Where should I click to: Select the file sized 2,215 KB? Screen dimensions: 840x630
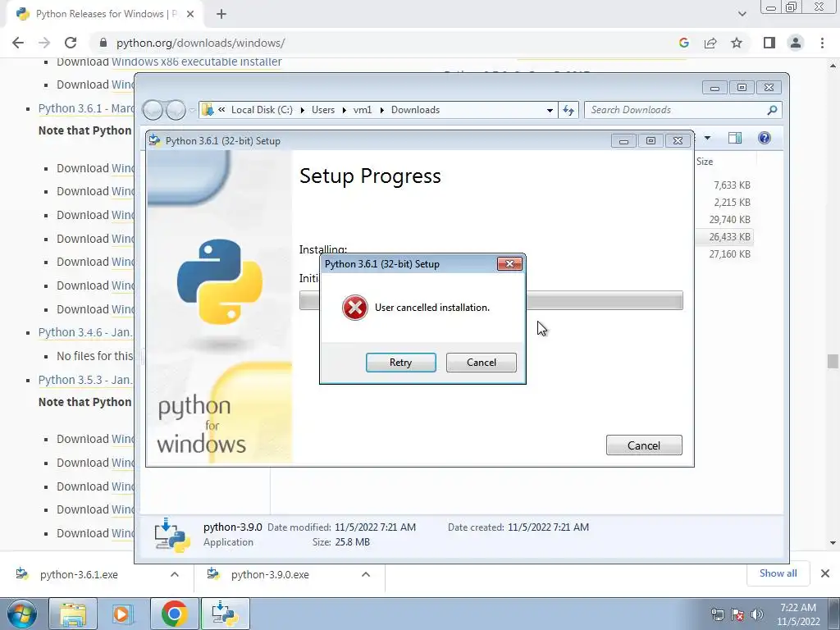(732, 202)
